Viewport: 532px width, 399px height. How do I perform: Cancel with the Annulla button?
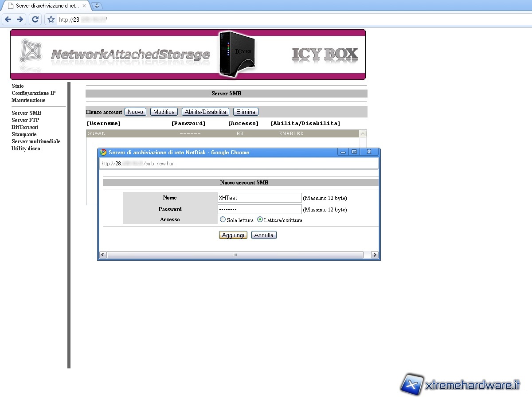pos(264,235)
